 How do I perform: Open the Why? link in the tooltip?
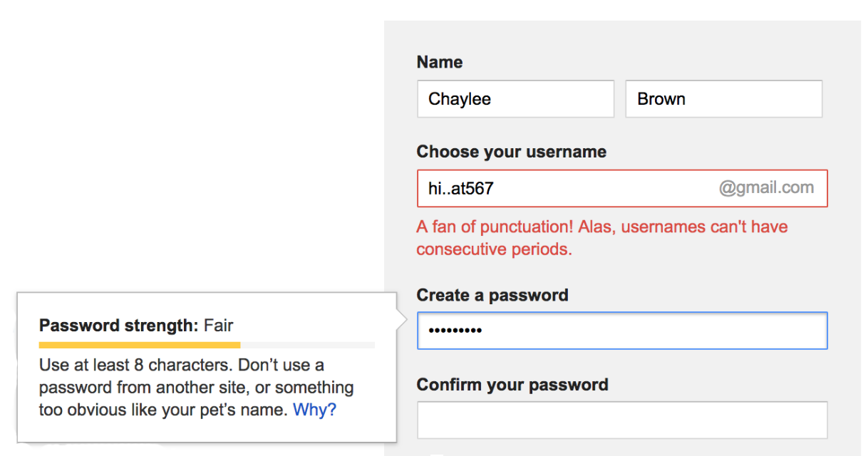tap(314, 410)
